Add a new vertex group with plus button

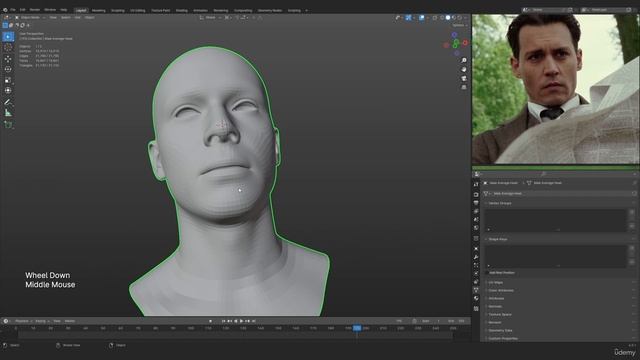coord(632,212)
